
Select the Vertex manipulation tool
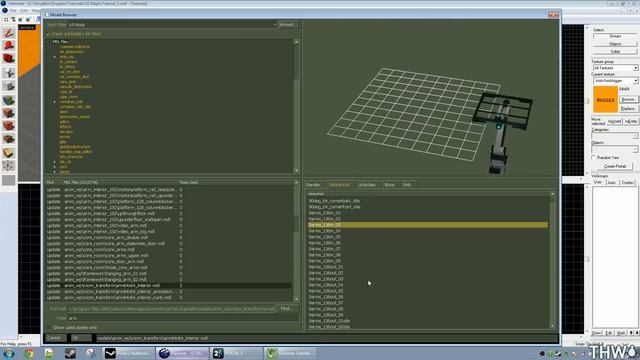[x=9, y=166]
